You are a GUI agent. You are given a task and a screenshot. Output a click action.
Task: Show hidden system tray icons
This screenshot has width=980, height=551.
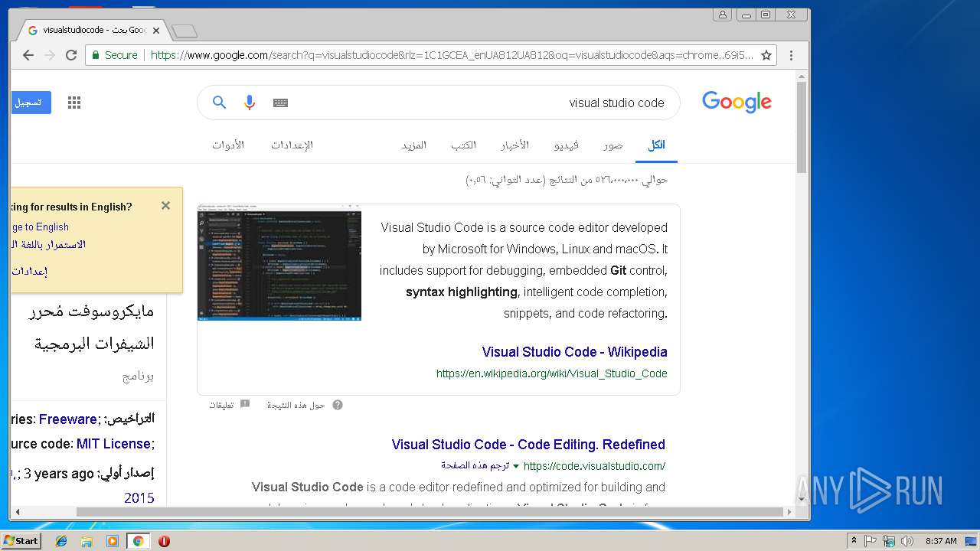[x=854, y=541]
